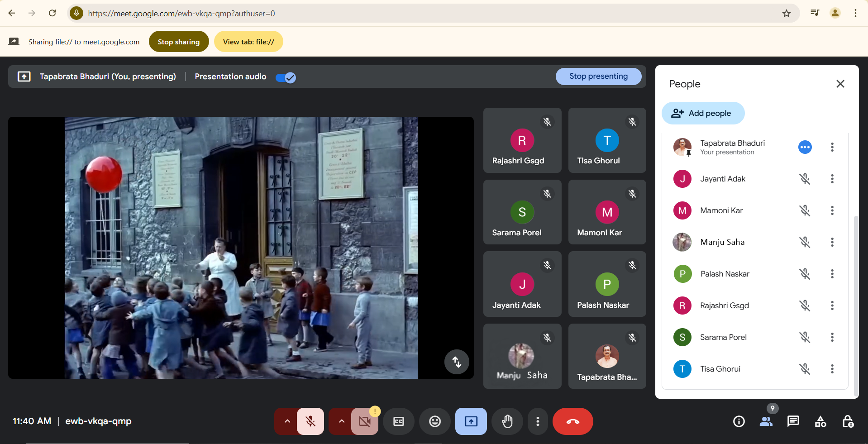Click the blue speaking indicator for Tapabrata

pos(805,147)
